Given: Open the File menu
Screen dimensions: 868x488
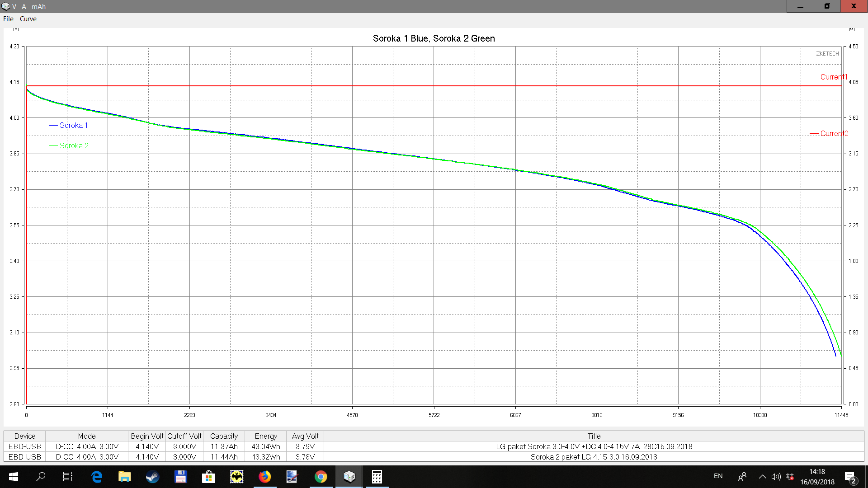Looking at the screenshot, I should [8, 19].
